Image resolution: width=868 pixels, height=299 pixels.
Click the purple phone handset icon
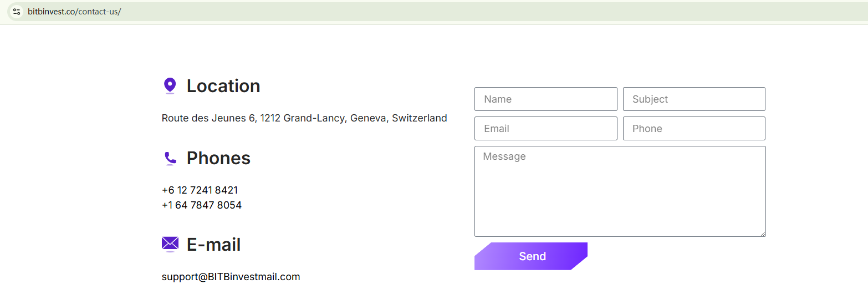[x=170, y=158]
